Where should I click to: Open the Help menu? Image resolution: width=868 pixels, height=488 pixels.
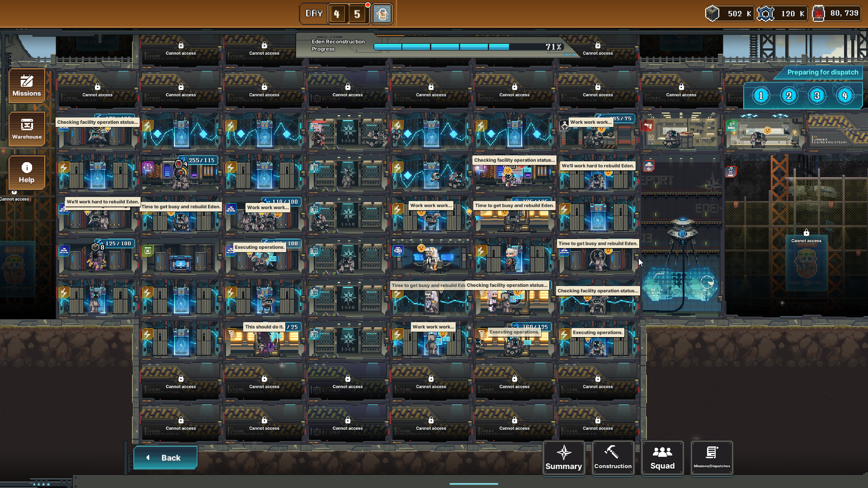tap(27, 172)
